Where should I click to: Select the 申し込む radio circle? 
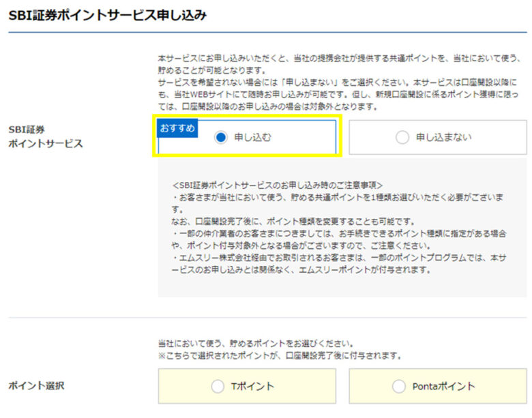pos(221,138)
